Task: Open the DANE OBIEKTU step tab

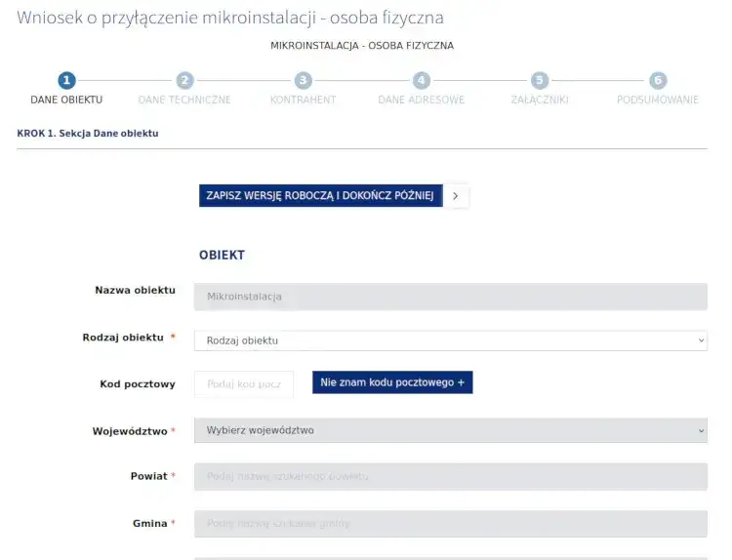Action: [x=66, y=100]
